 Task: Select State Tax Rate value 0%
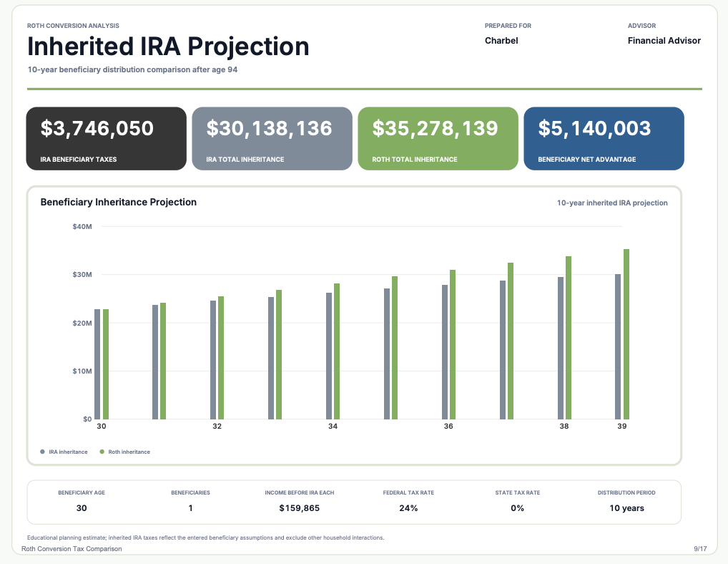click(518, 508)
